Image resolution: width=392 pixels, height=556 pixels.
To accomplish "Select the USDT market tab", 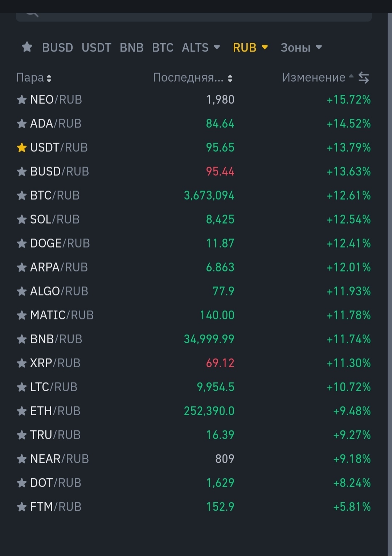I will (96, 48).
